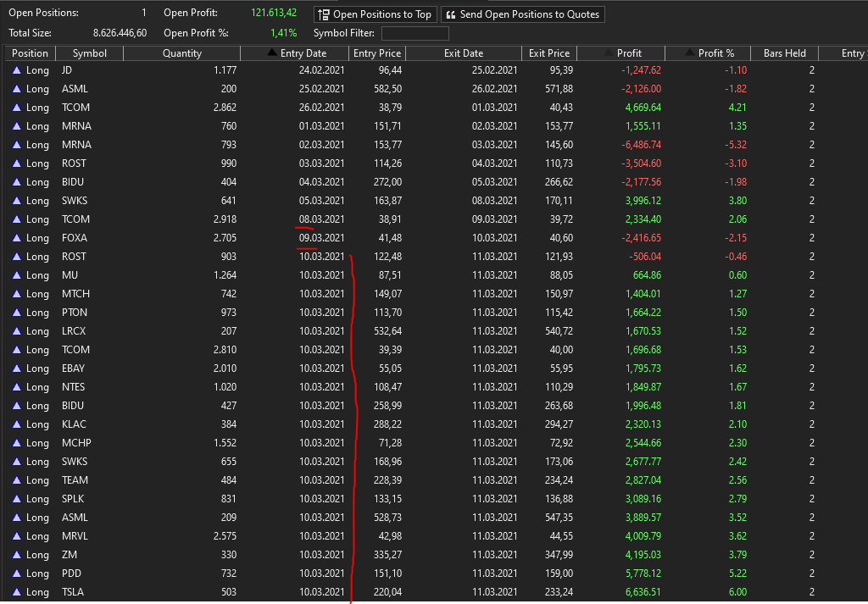The height and width of the screenshot is (604, 868).
Task: Click the Symbol column header
Action: point(89,53)
